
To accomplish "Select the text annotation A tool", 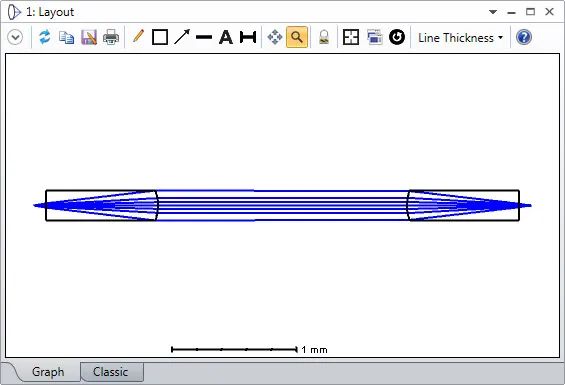I will click(226, 37).
